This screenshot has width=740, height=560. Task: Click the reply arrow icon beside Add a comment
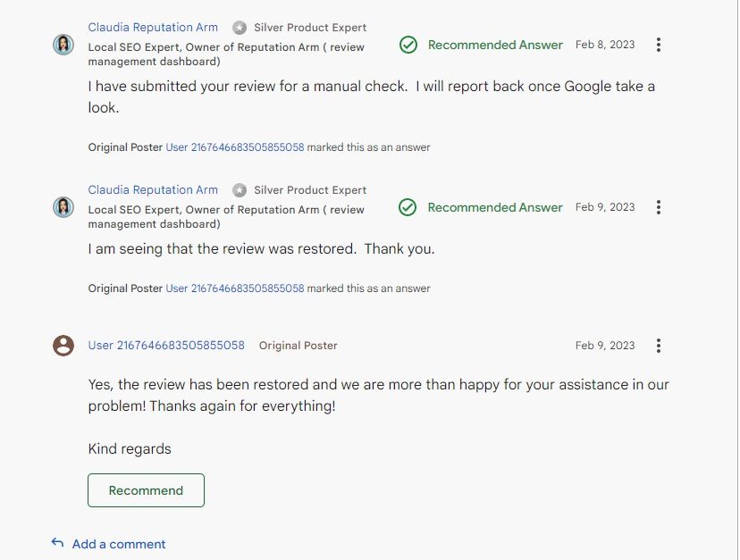point(57,543)
